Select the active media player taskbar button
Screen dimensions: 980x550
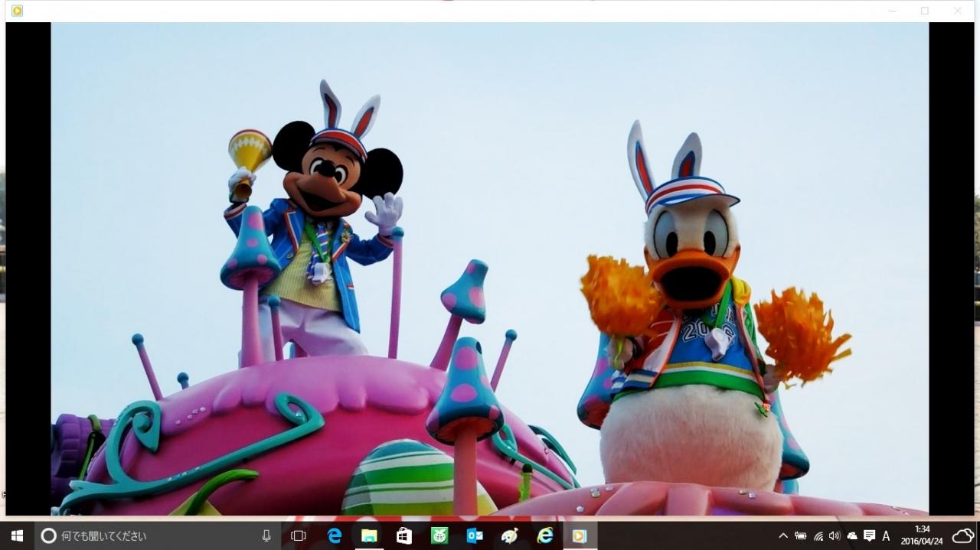[580, 536]
